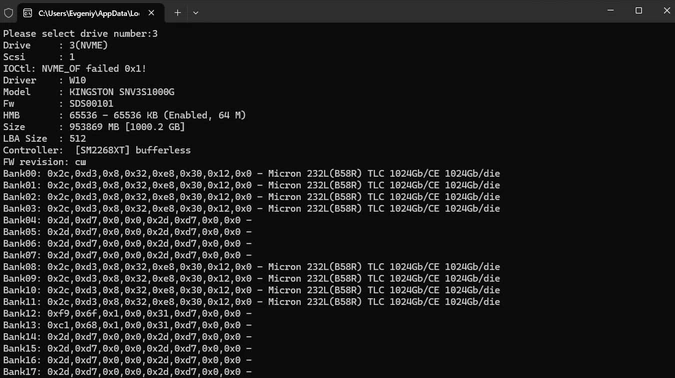Expand the new tab profile dropdown
The width and height of the screenshot is (675, 378).
tap(195, 13)
